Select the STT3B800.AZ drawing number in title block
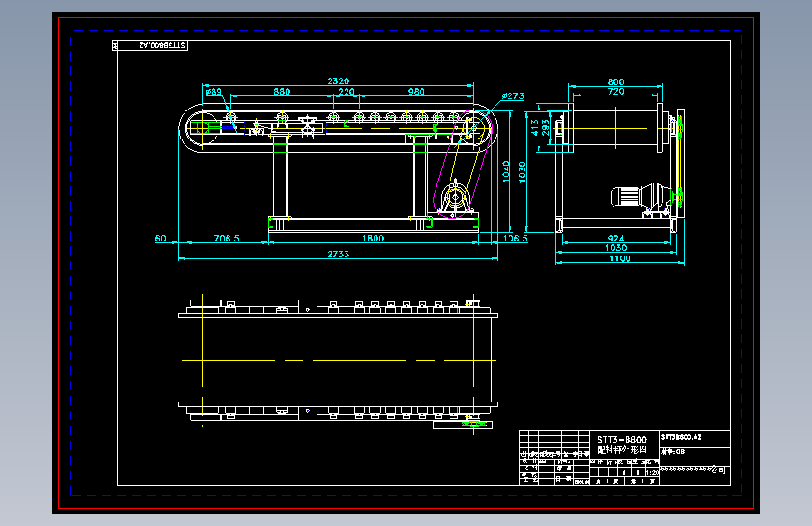 681,437
